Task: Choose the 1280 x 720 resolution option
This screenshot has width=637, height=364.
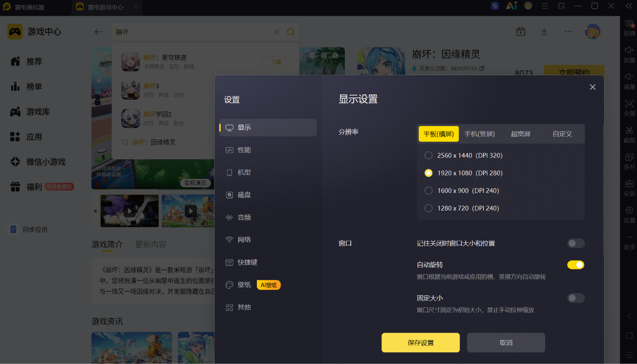Action: tap(462, 208)
